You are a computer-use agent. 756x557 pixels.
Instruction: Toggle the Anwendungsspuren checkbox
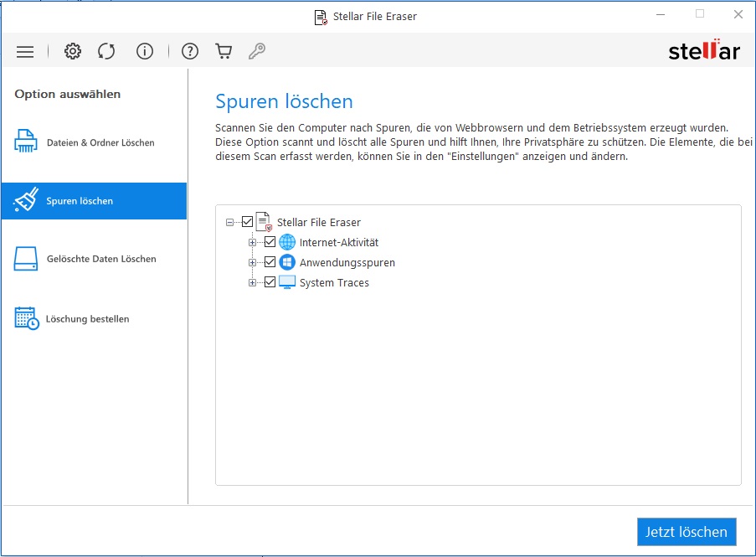tap(270, 262)
